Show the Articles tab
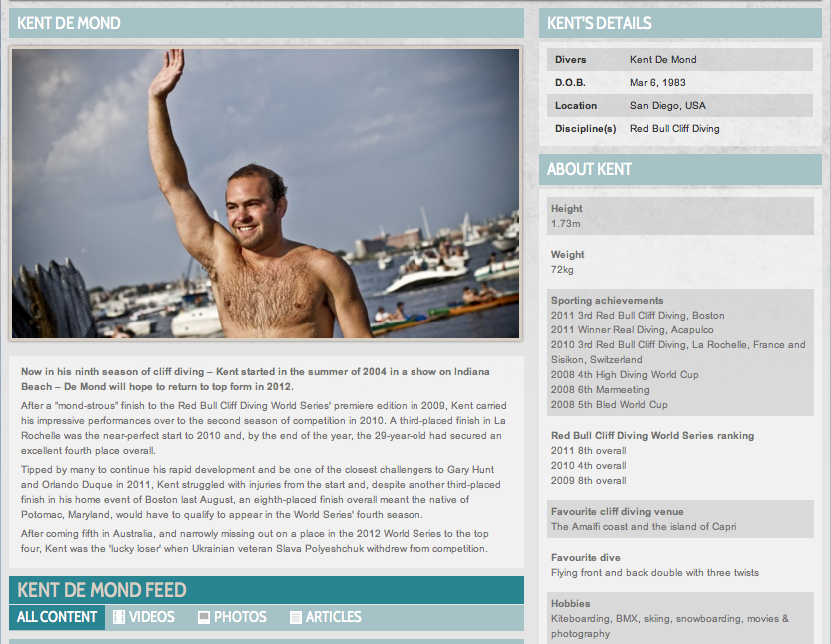 pyautogui.click(x=325, y=617)
